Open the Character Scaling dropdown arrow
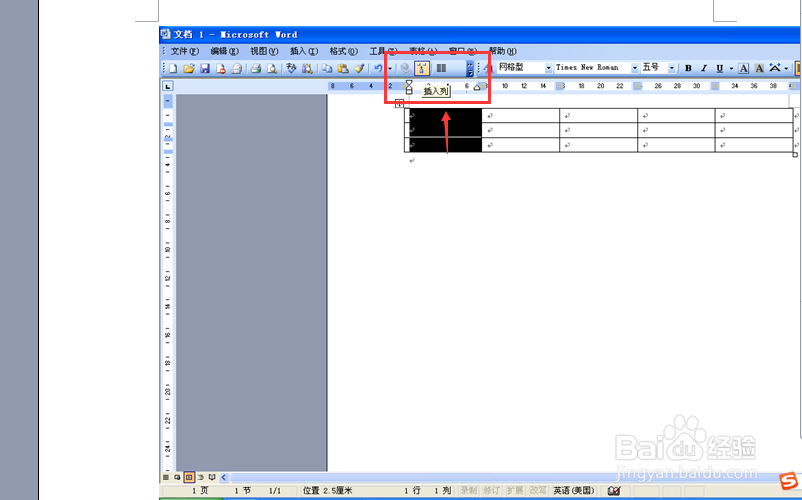This screenshot has height=500, width=802. 786,68
